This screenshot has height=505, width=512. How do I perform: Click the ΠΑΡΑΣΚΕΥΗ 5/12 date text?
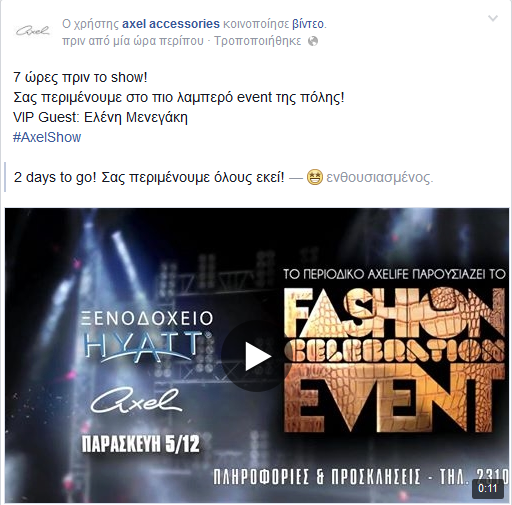(x=141, y=444)
